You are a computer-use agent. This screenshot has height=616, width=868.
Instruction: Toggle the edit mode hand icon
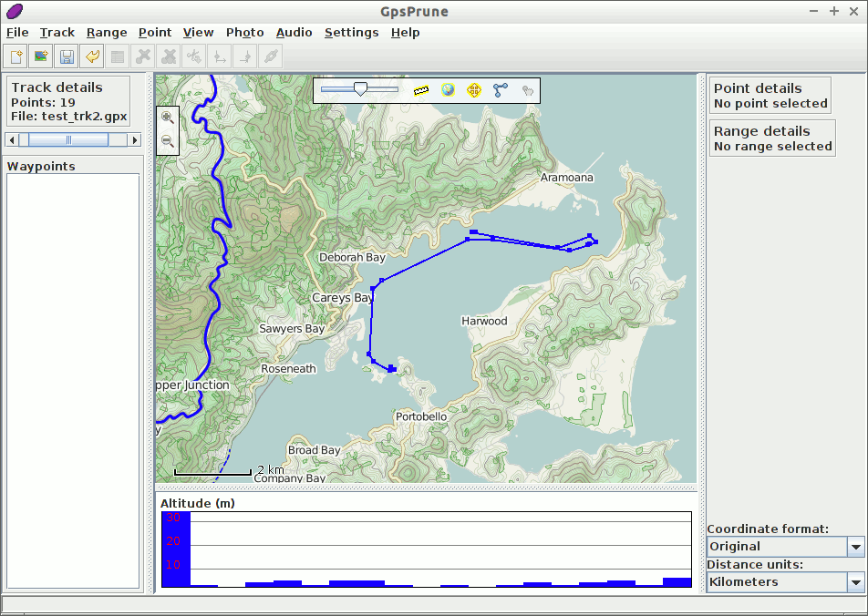pyautogui.click(x=528, y=90)
